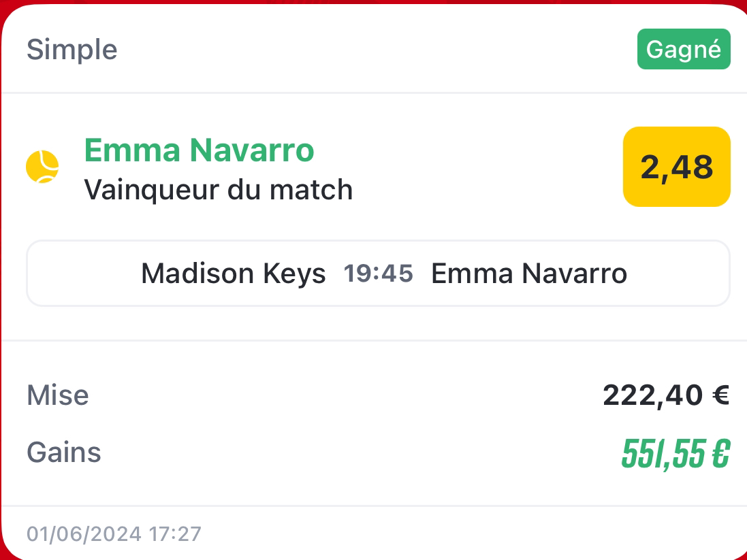This screenshot has height=560, width=747.
Task: Select the 19:45 match time
Action: click(378, 274)
